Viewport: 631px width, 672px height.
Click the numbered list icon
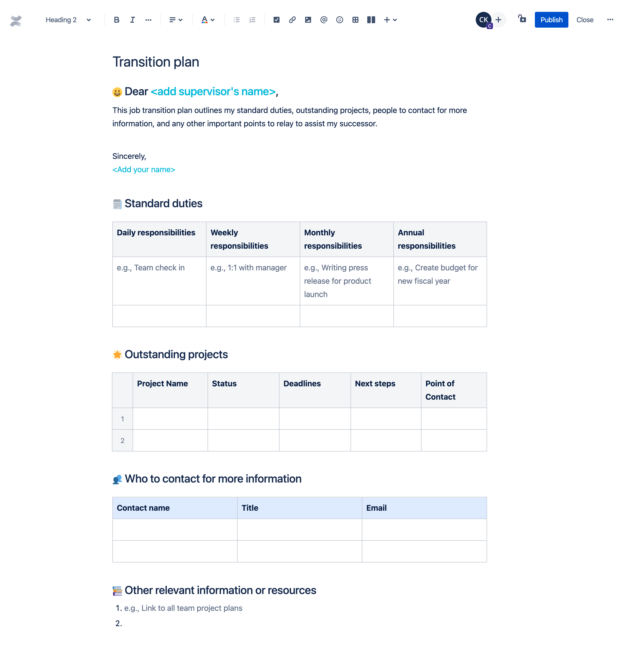[253, 19]
